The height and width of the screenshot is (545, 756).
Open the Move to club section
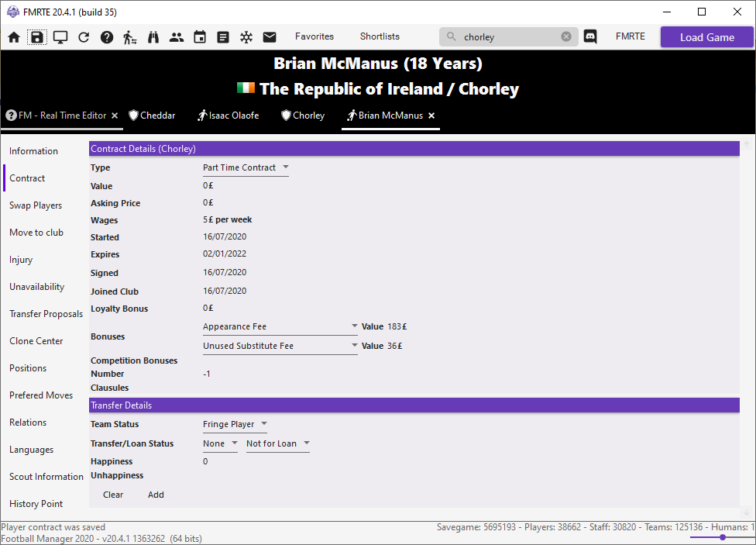pyautogui.click(x=36, y=233)
